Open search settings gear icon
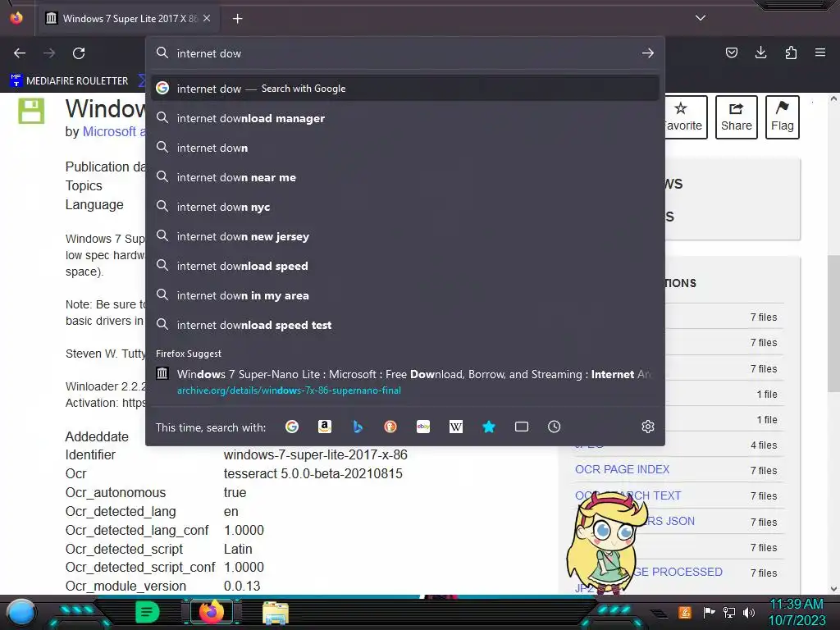Image resolution: width=840 pixels, height=630 pixels. click(648, 427)
